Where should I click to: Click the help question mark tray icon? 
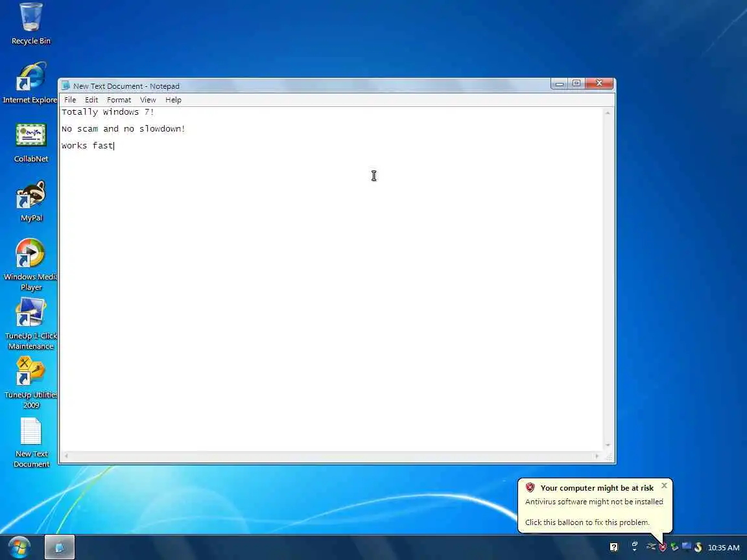614,547
